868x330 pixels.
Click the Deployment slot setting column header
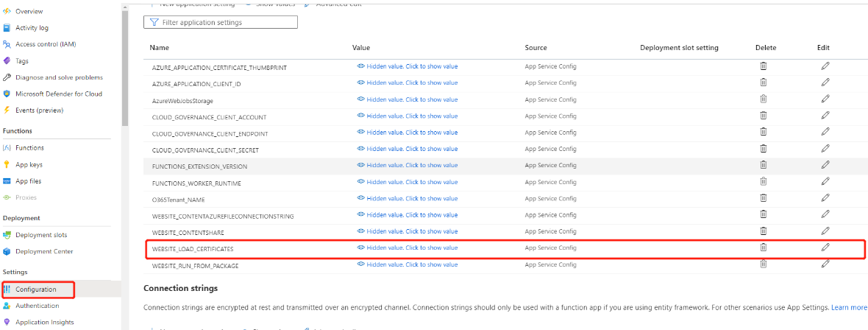pyautogui.click(x=679, y=48)
